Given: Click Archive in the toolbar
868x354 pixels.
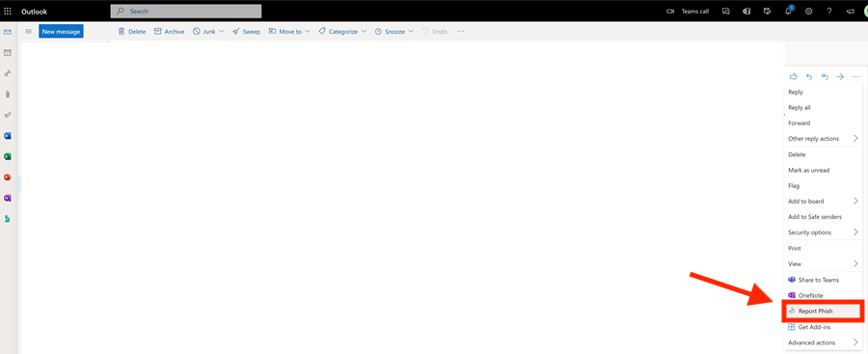Looking at the screenshot, I should 169,32.
